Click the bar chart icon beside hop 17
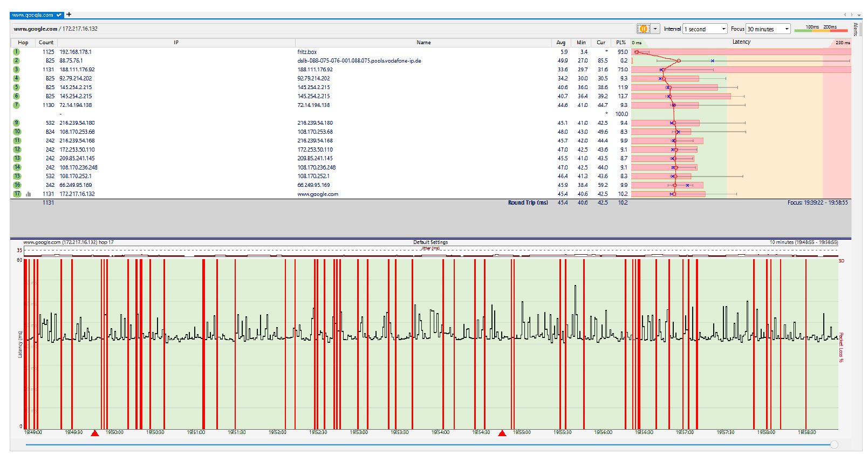The width and height of the screenshot is (868, 454). [x=28, y=194]
